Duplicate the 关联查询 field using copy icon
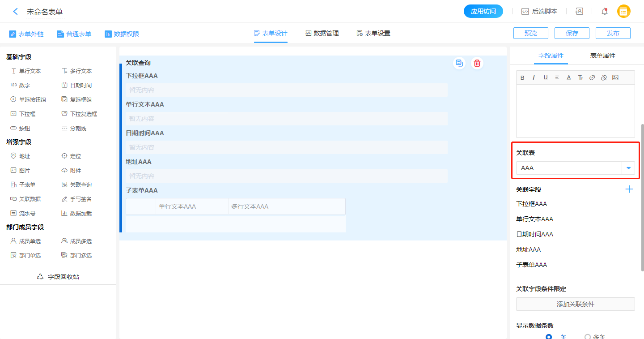Viewport: 644px width, 339px height. (459, 64)
